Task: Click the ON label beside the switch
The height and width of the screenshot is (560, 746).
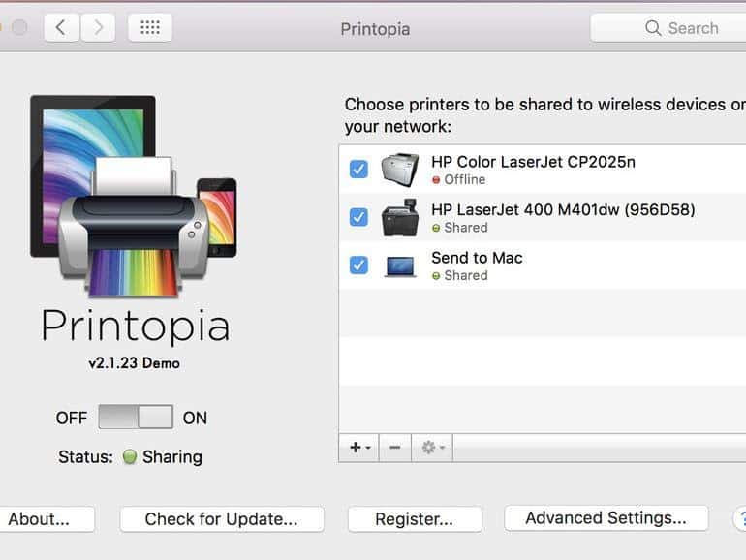Action: pyautogui.click(x=195, y=418)
